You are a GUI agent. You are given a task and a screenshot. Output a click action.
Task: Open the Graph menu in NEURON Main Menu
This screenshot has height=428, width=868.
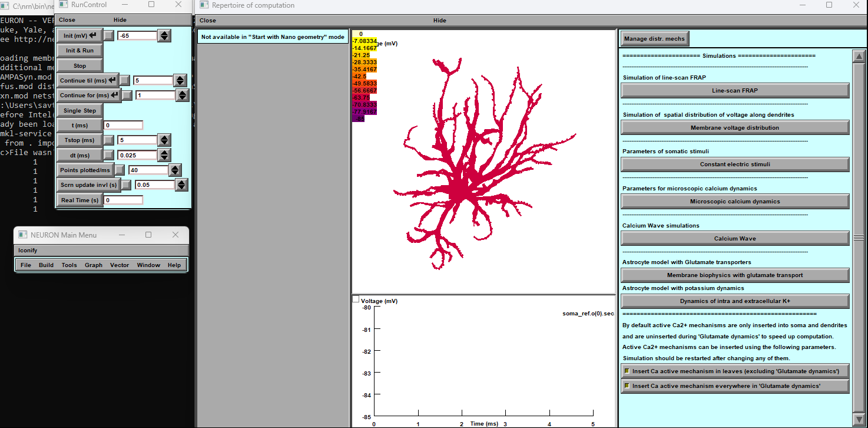(94, 265)
